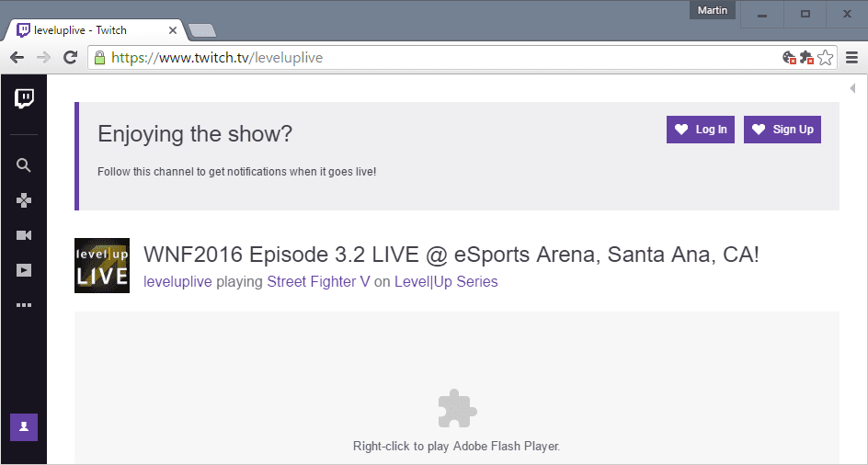The width and height of the screenshot is (868, 465).
Task: Collapse the right panel with the small arrow
Action: pyautogui.click(x=852, y=88)
